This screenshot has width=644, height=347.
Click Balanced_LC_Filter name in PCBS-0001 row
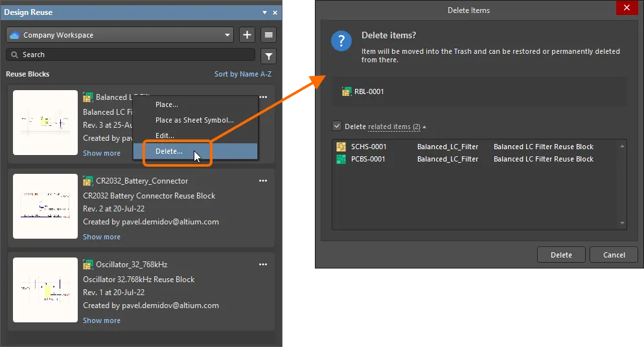(x=448, y=159)
